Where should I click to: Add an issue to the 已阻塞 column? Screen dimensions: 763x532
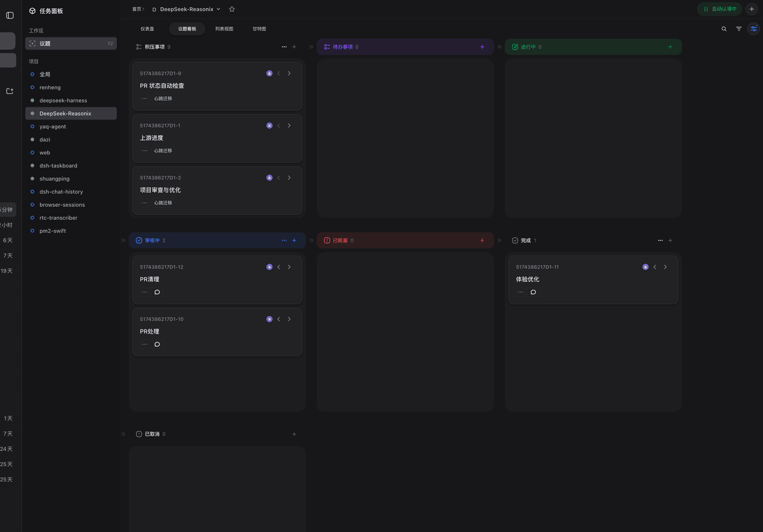point(482,241)
